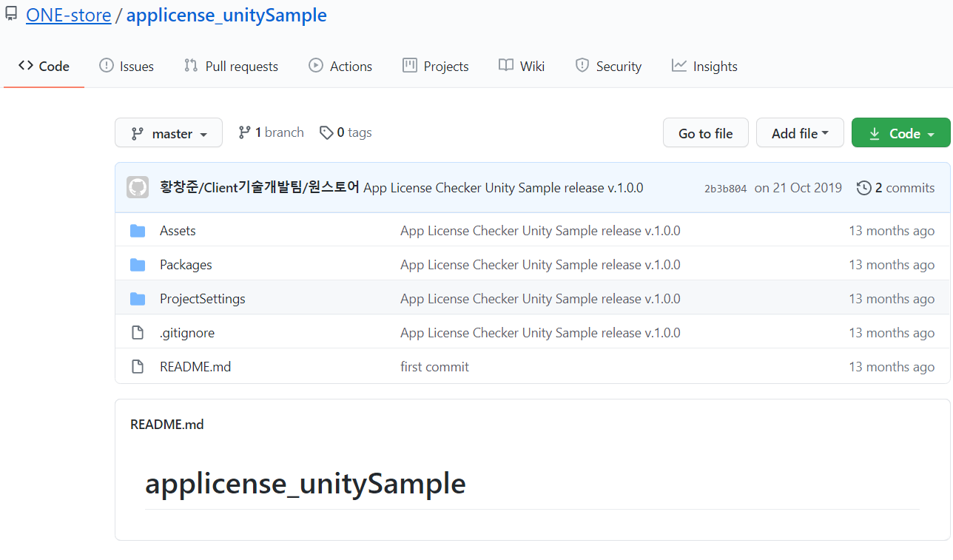Viewport: 953px width, 560px height.
Task: Open the Projects tab
Action: click(436, 66)
